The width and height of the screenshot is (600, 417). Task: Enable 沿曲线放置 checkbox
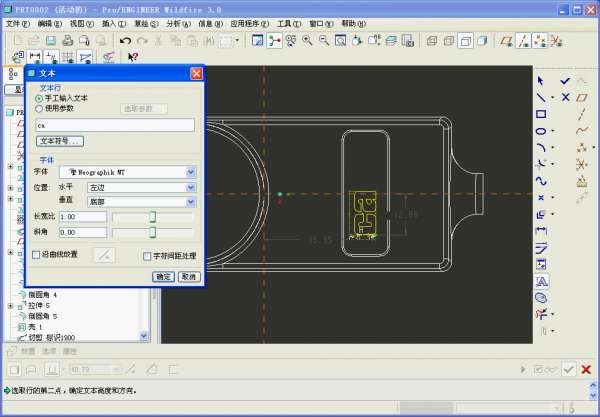[x=37, y=256]
